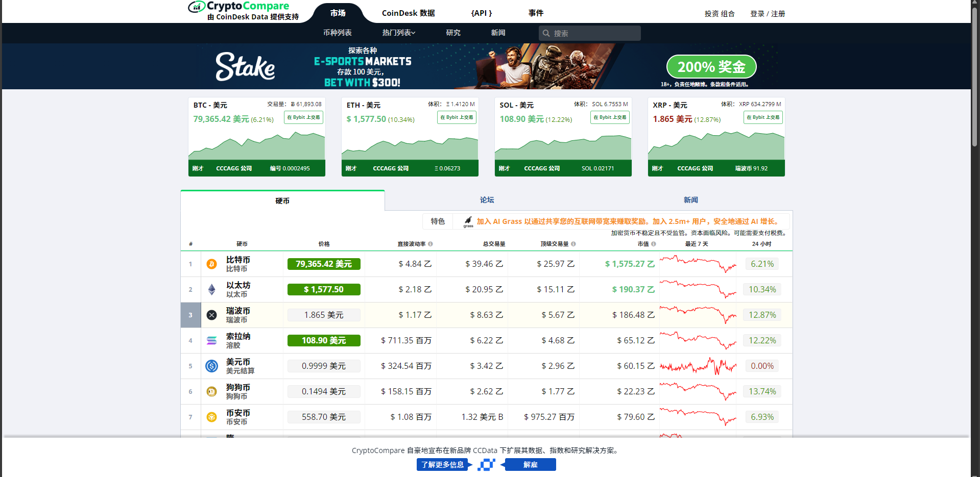Click the CryptoCompare logo icon
980x477 pixels.
point(196,7)
